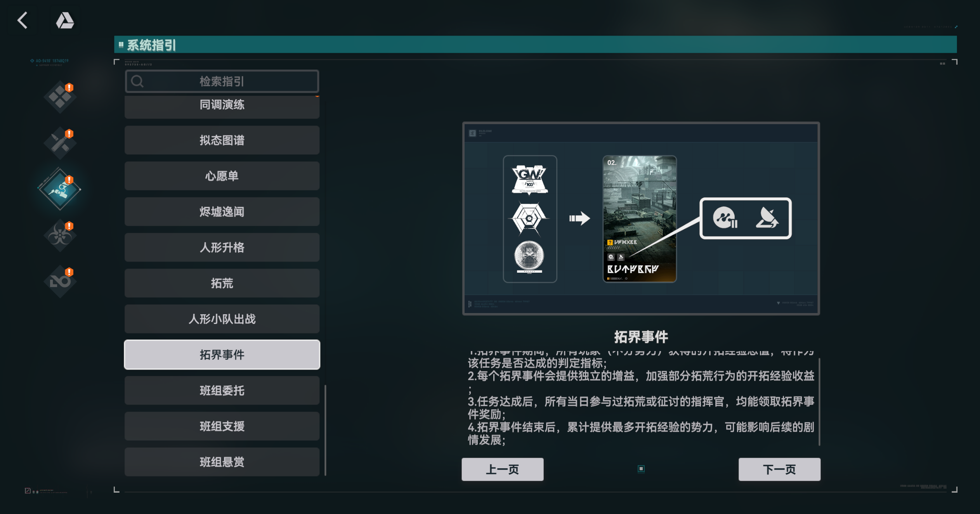The image size is (980, 514).
Task: Click the back arrow icon
Action: click(23, 20)
